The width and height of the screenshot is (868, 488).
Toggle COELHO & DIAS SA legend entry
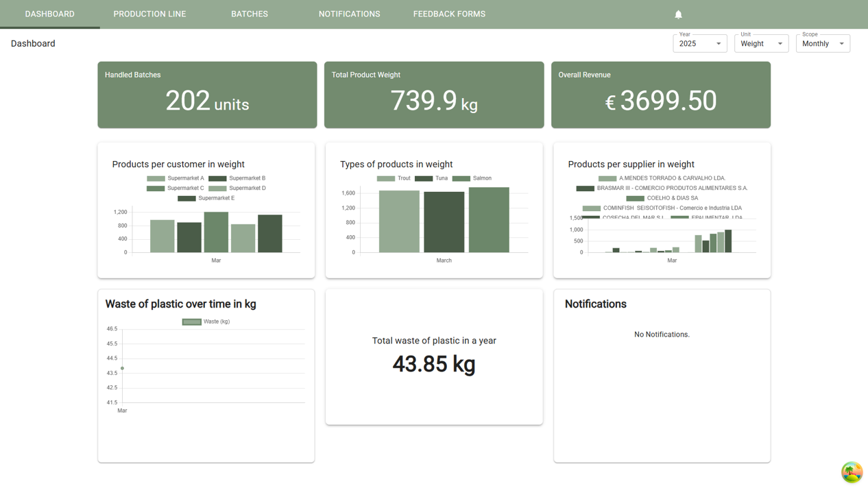pos(662,198)
